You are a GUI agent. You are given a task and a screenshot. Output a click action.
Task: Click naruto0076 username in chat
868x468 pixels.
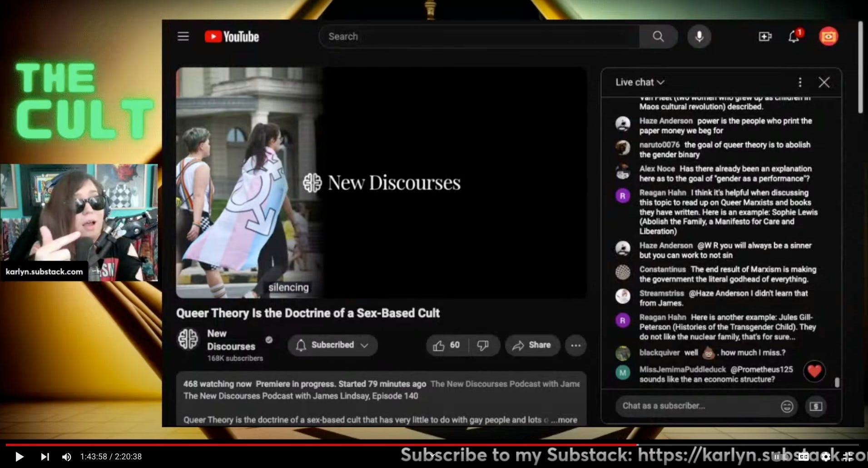pos(659,144)
